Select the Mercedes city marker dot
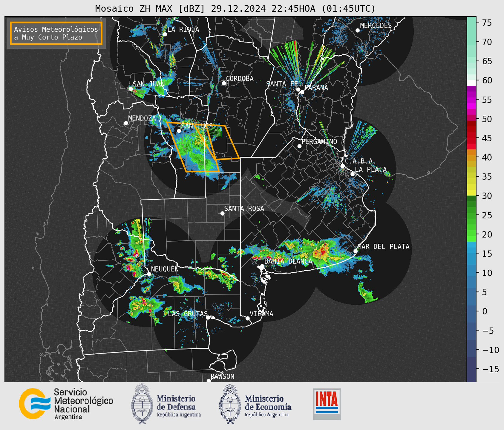 tap(358, 31)
